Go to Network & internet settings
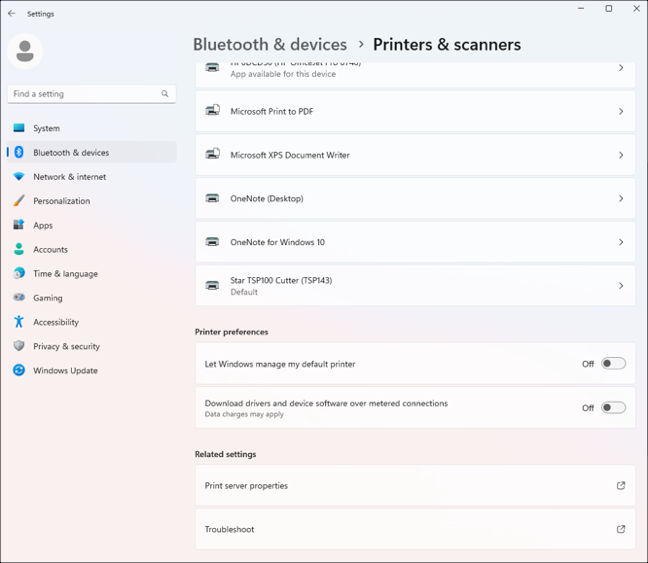The height and width of the screenshot is (563, 648). 92,177
